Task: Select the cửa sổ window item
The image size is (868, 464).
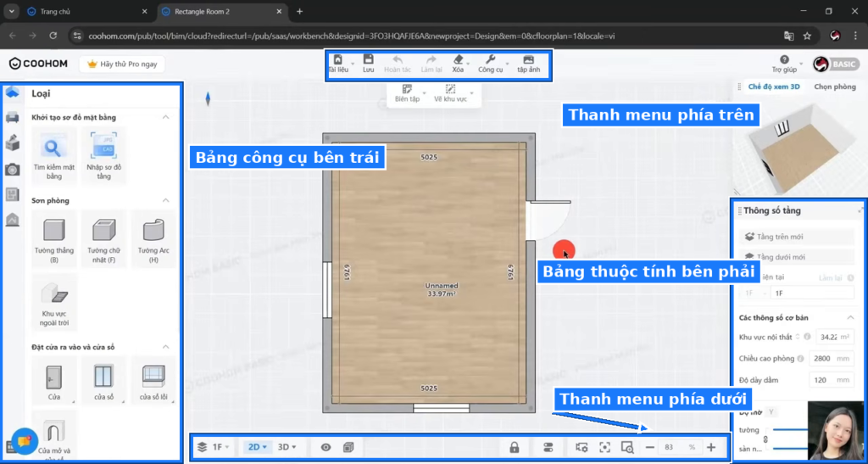Action: [103, 380]
